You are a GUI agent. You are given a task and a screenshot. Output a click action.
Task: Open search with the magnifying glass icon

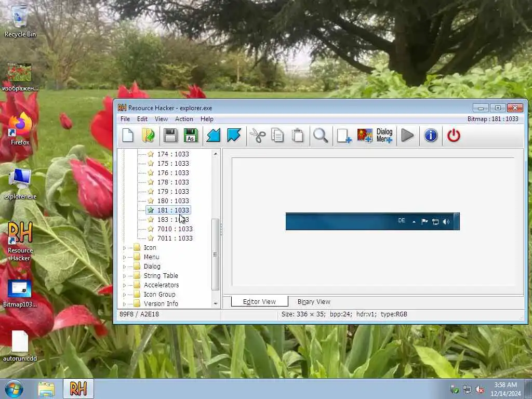pyautogui.click(x=321, y=136)
